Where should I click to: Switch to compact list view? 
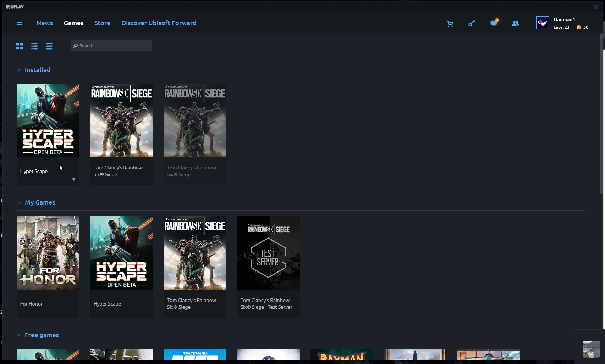coord(49,46)
